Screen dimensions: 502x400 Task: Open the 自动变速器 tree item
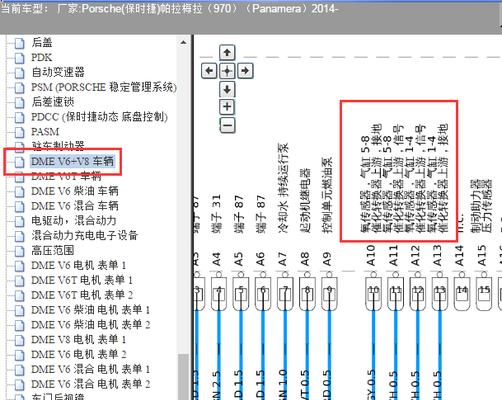[x=58, y=72]
